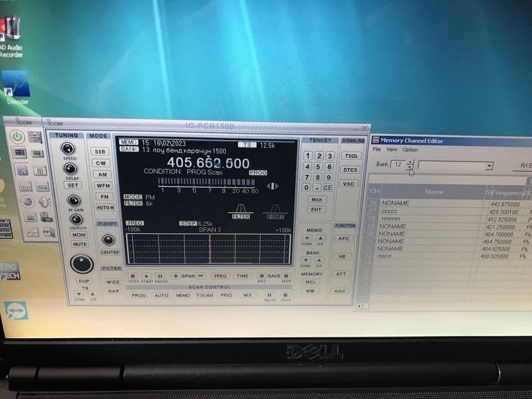Click the DSP panel icon in Icom toolbar

click(x=42, y=186)
